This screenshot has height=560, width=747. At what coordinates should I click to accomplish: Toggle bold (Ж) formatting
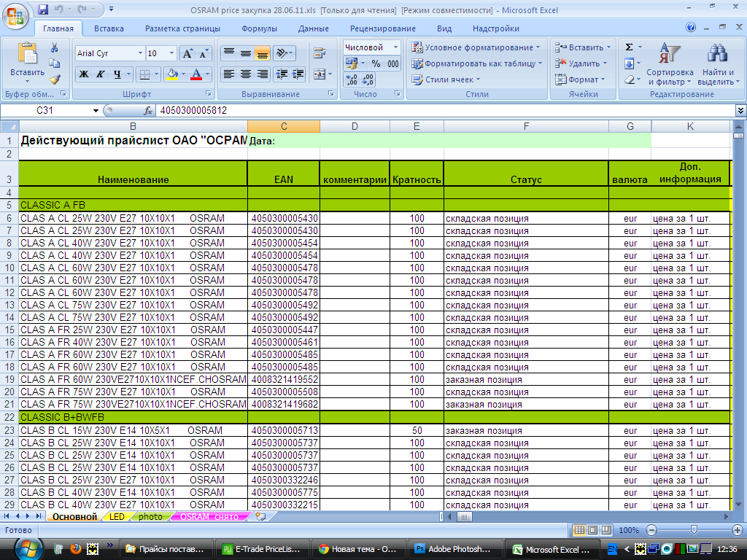pyautogui.click(x=84, y=74)
